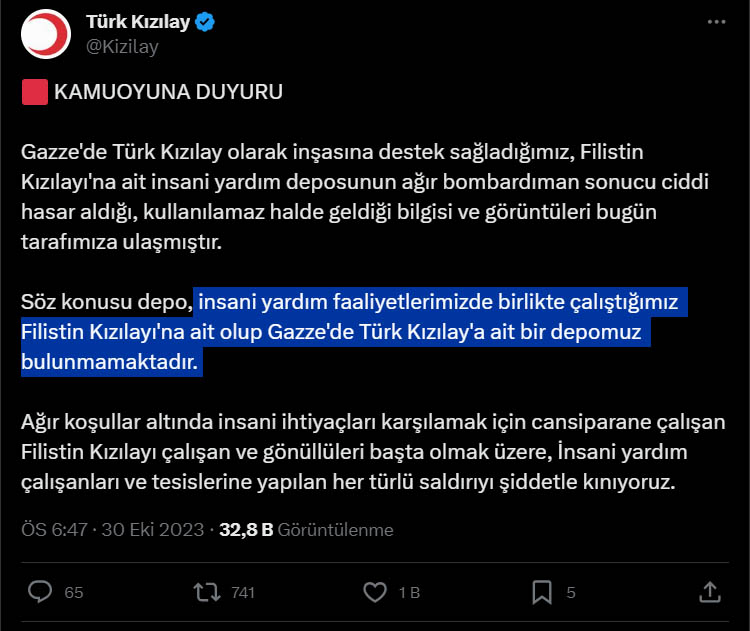Click the repost arrows icon
750x631 pixels.
206,592
